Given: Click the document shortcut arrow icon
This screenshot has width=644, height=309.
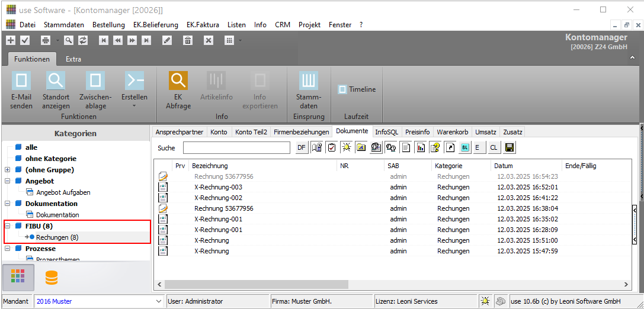Looking at the screenshot, I should click(x=450, y=148).
